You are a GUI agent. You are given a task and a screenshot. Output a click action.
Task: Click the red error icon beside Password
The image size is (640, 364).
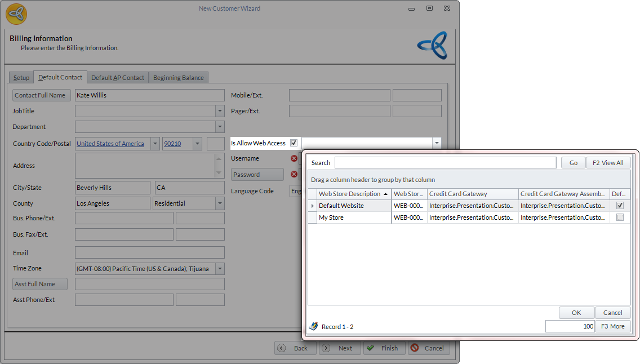[x=294, y=175]
